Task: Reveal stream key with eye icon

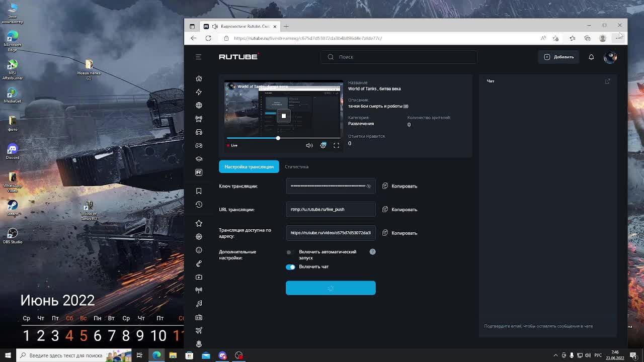Action: (368, 186)
